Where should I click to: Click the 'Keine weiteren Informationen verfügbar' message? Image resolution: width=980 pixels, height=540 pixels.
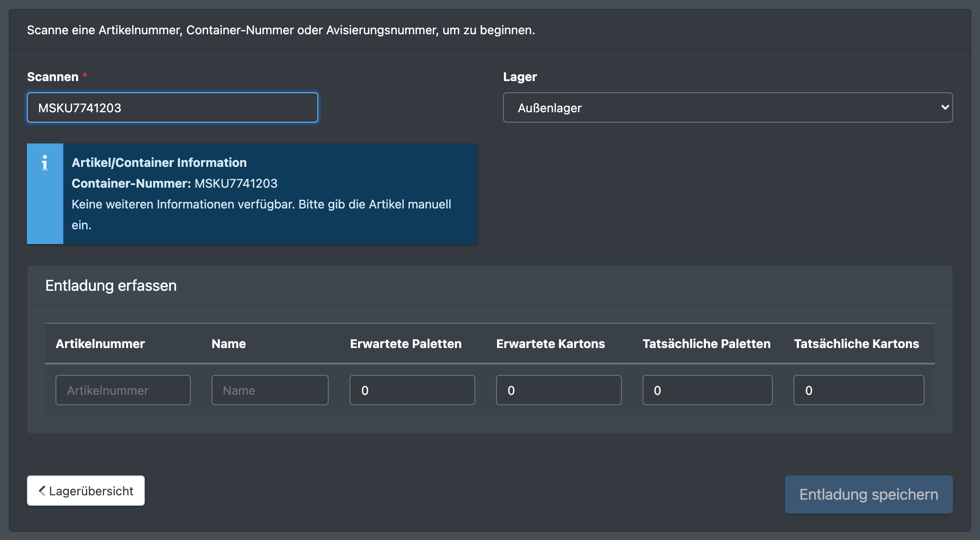261,215
